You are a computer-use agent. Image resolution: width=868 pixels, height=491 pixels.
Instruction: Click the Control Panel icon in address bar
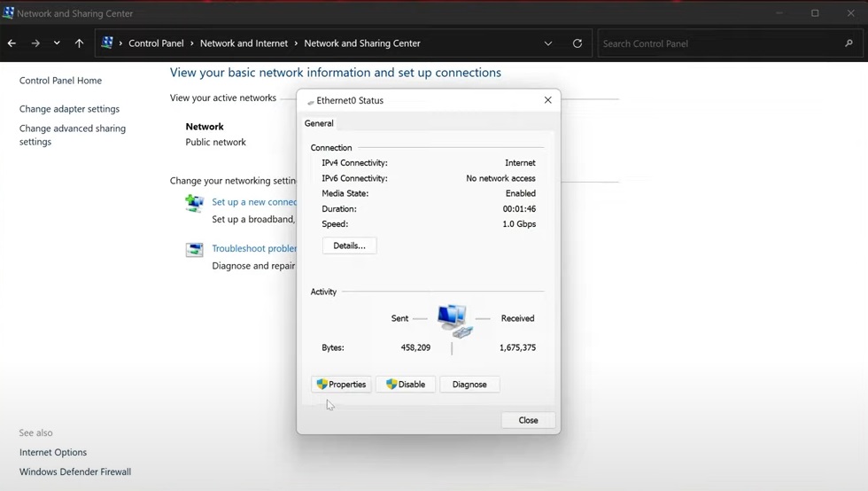[x=107, y=43]
